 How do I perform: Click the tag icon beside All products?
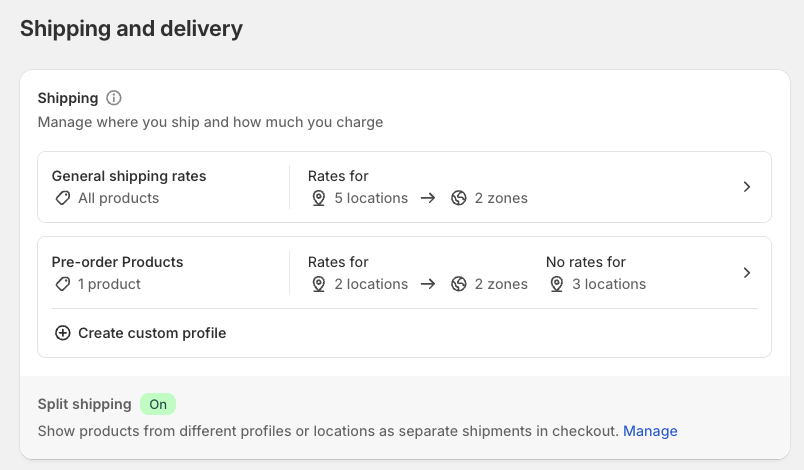pyautogui.click(x=63, y=198)
